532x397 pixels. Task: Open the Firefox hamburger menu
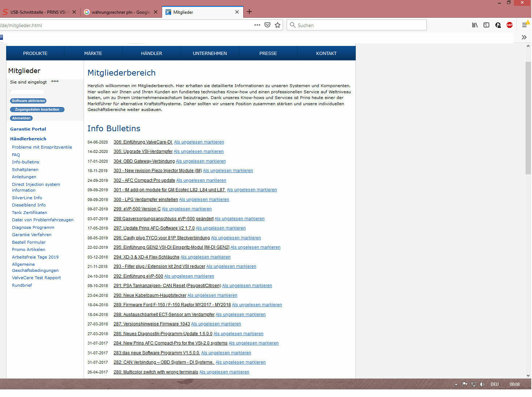[x=524, y=25]
